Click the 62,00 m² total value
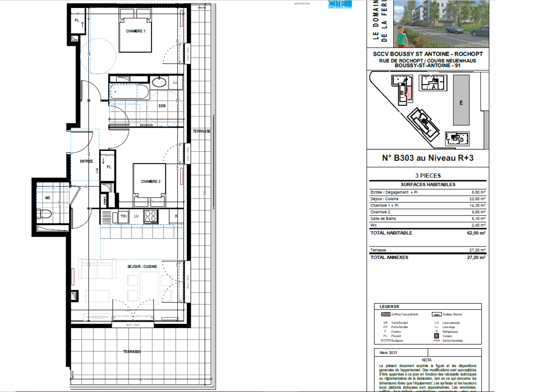This screenshot has width=542, height=392. pyautogui.click(x=477, y=233)
